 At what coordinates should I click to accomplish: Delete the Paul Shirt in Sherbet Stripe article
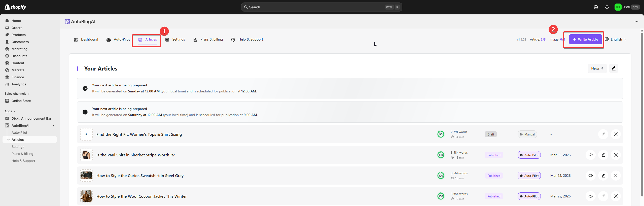[616, 155]
